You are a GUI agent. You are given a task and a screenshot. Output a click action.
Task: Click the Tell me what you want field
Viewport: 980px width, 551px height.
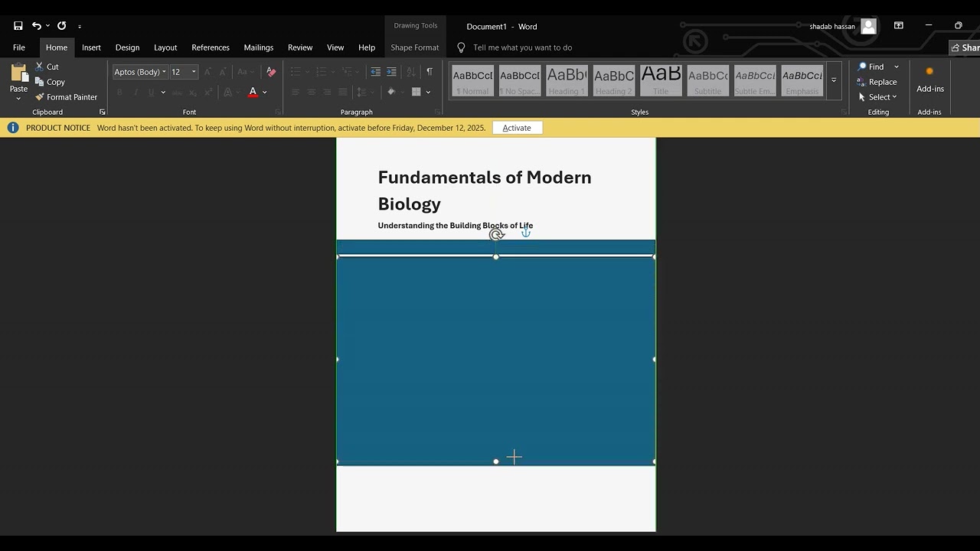(522, 47)
